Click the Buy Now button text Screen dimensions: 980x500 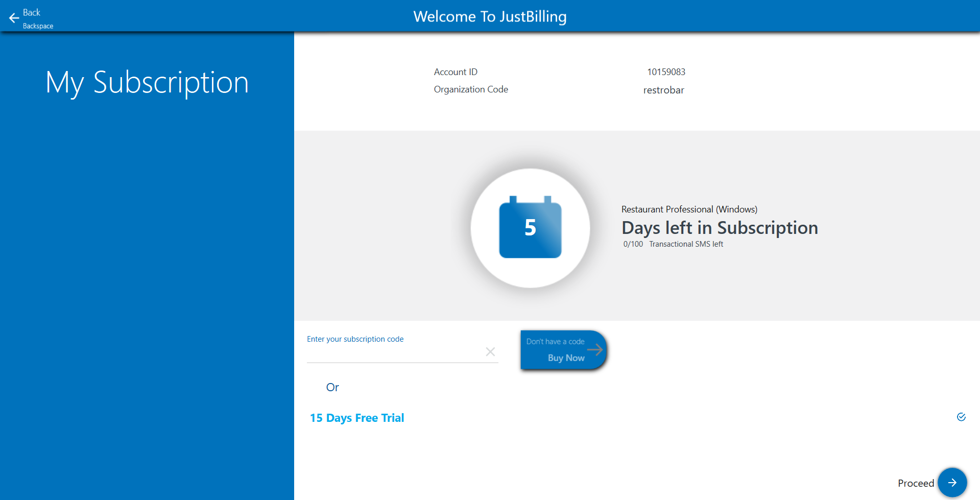[566, 358]
